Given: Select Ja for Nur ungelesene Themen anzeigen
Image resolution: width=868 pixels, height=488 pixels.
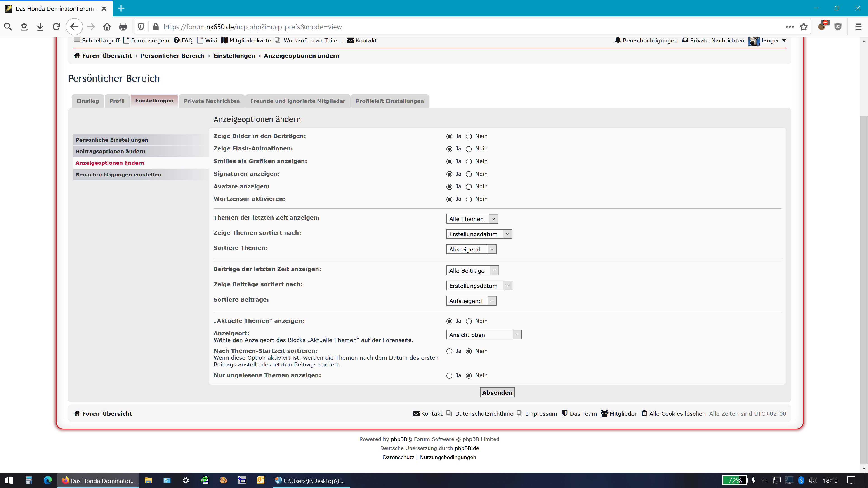Looking at the screenshot, I should [x=449, y=376].
